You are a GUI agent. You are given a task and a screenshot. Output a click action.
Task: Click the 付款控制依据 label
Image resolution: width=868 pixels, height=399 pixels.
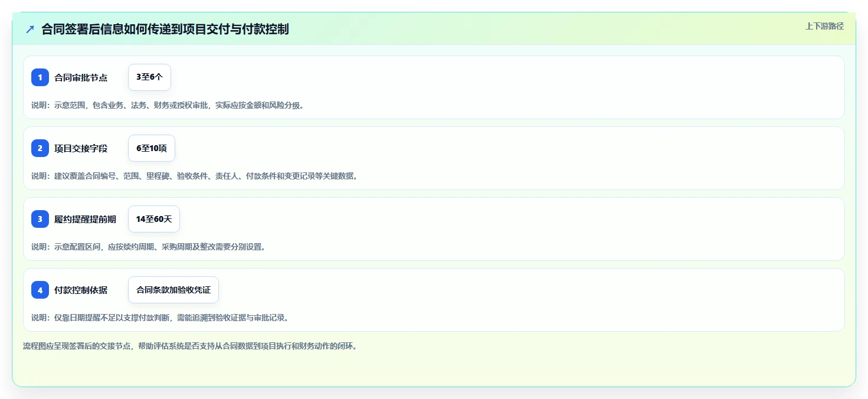click(x=81, y=290)
